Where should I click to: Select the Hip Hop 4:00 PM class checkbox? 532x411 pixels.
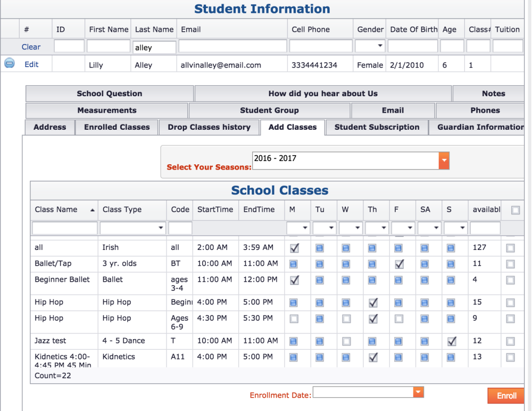point(510,303)
